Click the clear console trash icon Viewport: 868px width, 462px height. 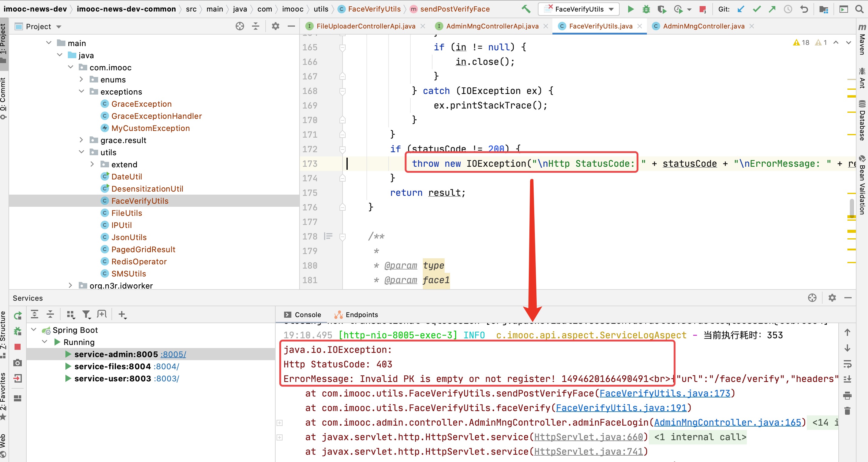[847, 411]
